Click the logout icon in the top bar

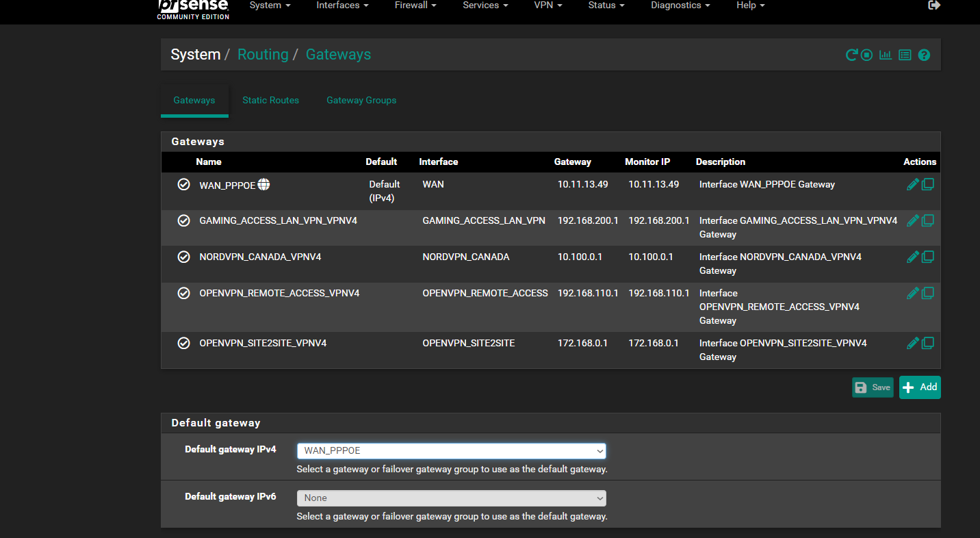[934, 5]
